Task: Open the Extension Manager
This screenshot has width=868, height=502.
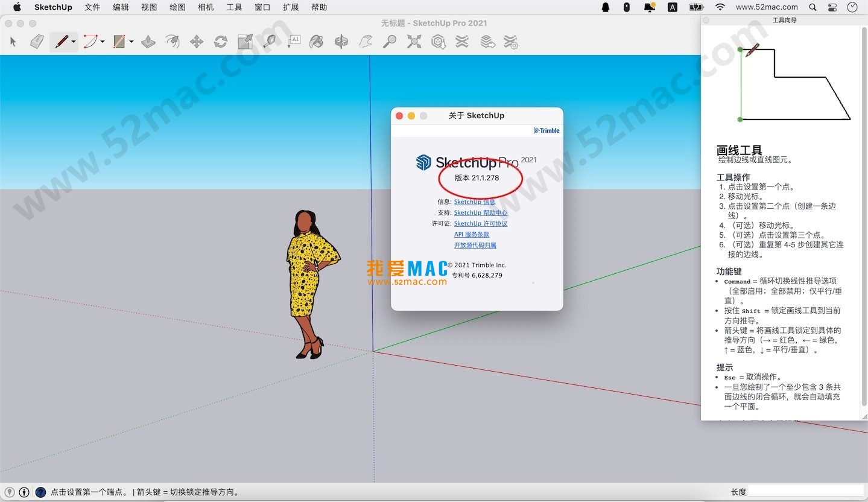Action: [x=511, y=42]
